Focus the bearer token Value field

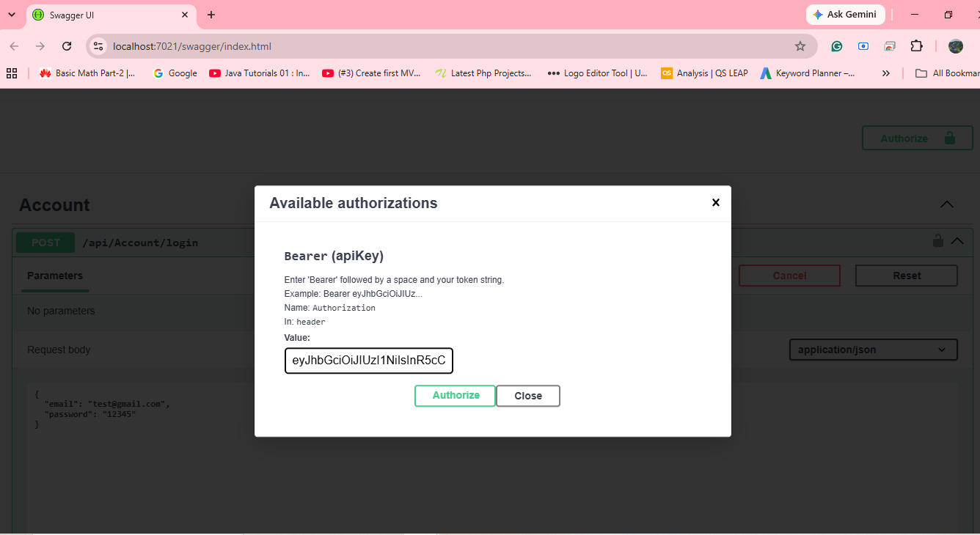click(x=369, y=361)
